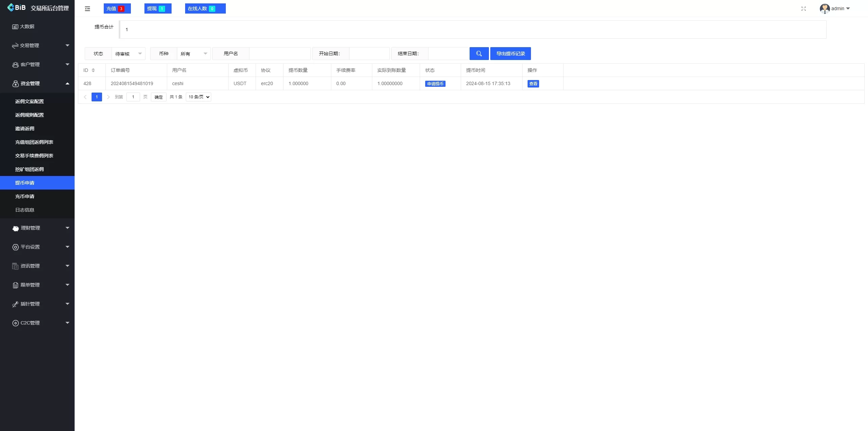Open 充币申请 submenu item

pos(25,196)
